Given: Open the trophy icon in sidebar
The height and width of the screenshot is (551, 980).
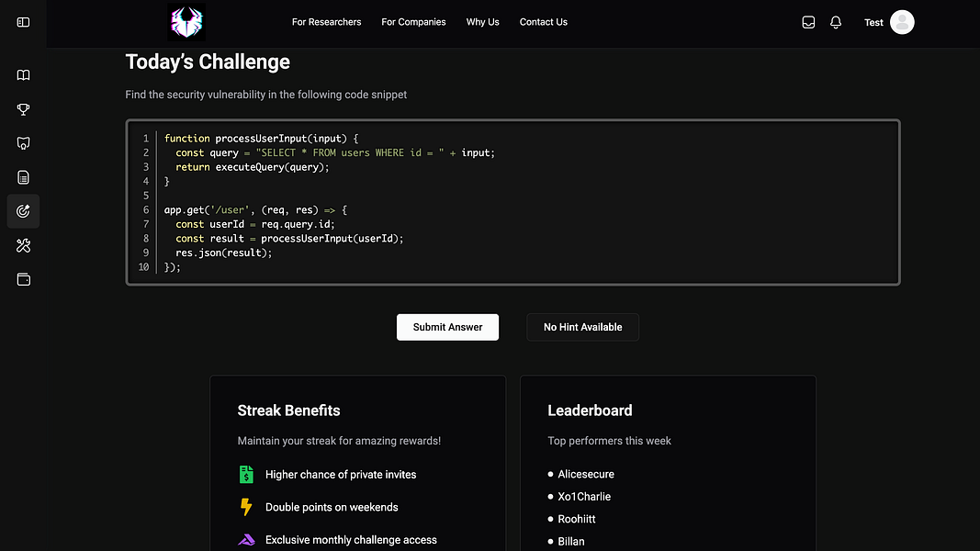Looking at the screenshot, I should coord(23,109).
